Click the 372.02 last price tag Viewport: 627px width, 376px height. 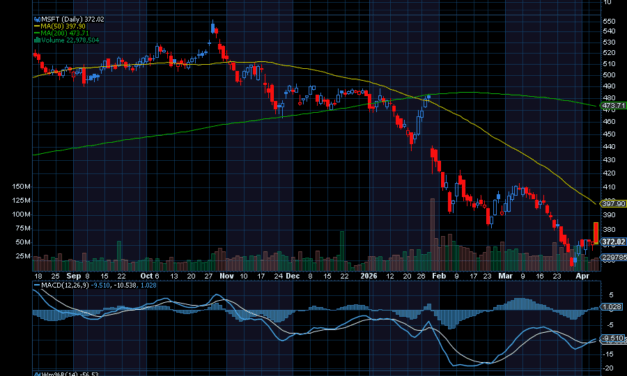(613, 242)
